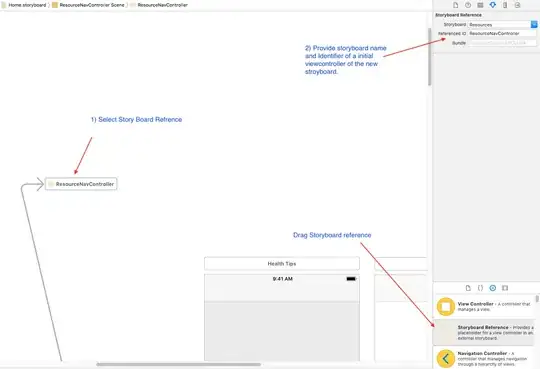This screenshot has height=369, width=540.
Task: Click ResourceNavController breadcrumb item
Action: pyautogui.click(x=159, y=5)
